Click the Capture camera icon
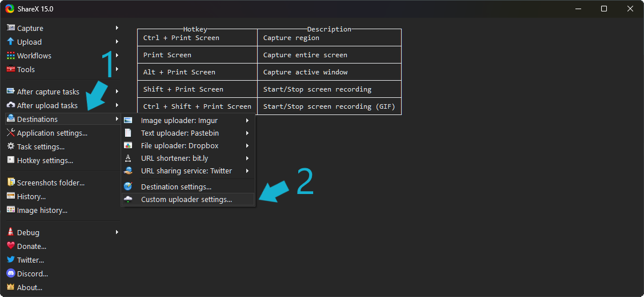Image resolution: width=644 pixels, height=297 pixels. tap(11, 28)
